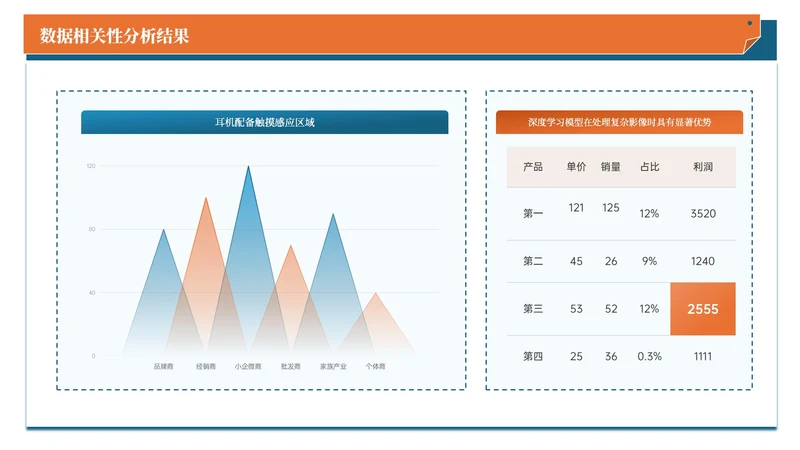
Task: Click the highlighted 2555 profit cell
Action: pyautogui.click(x=702, y=309)
